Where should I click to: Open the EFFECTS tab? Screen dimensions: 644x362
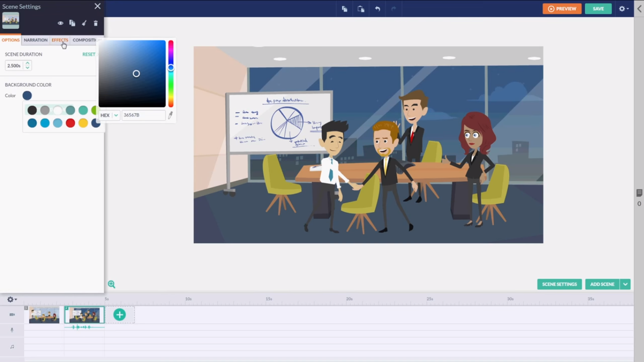tap(59, 40)
